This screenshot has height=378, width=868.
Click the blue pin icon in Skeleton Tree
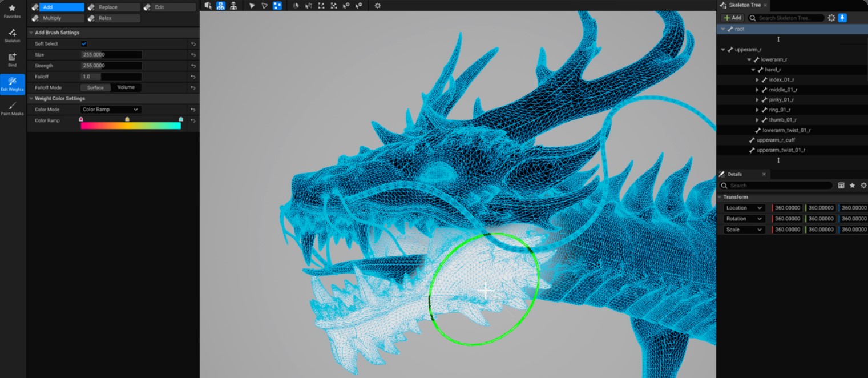point(842,18)
